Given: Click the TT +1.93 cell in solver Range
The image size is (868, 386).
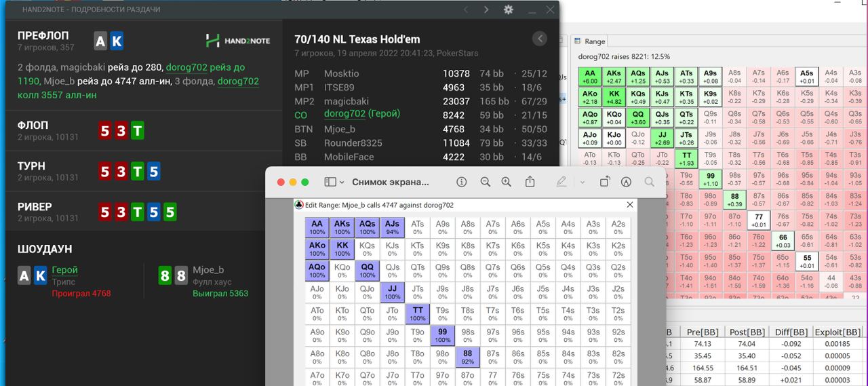Looking at the screenshot, I should coord(686,158).
